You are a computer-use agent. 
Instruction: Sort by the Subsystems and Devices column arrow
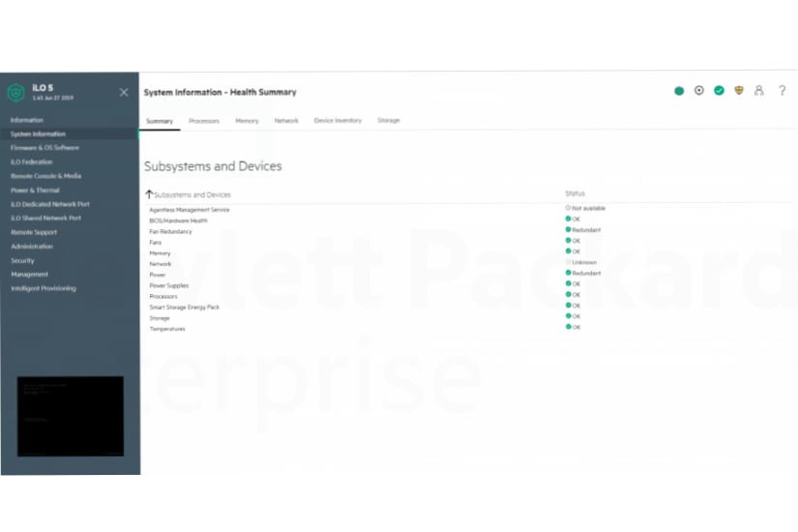pyautogui.click(x=149, y=194)
